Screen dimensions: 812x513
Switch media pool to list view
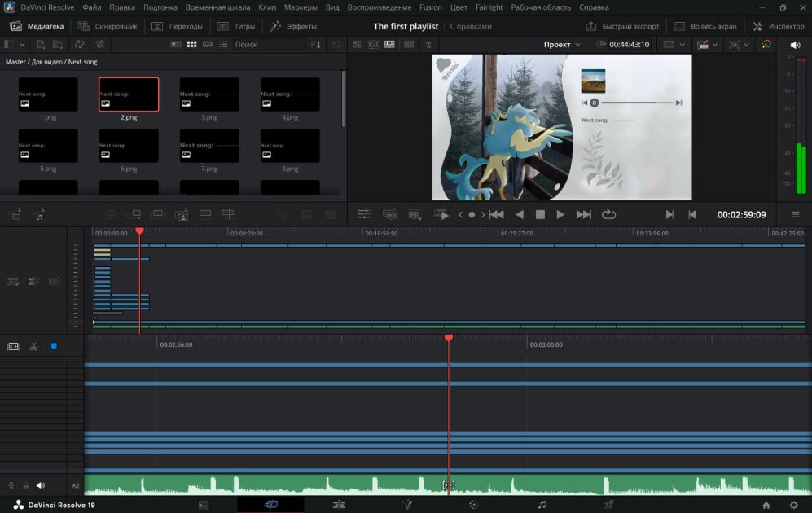point(223,45)
